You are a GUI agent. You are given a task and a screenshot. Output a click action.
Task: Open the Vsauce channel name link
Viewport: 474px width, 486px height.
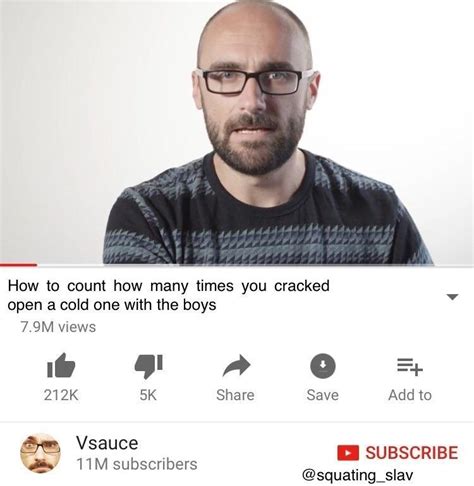(107, 443)
